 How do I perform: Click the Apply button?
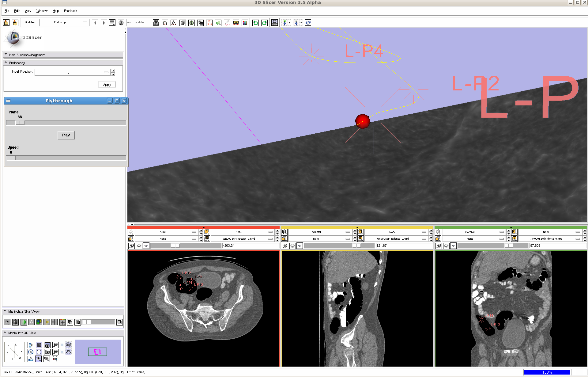pyautogui.click(x=107, y=85)
